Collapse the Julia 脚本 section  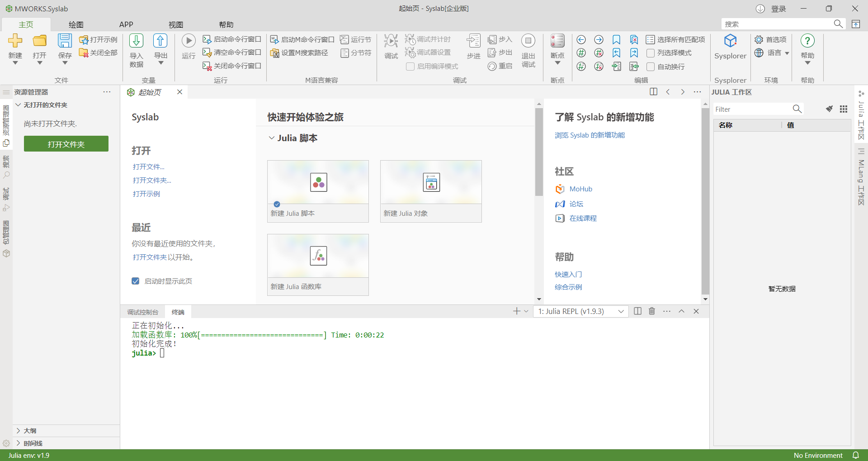tap(271, 138)
